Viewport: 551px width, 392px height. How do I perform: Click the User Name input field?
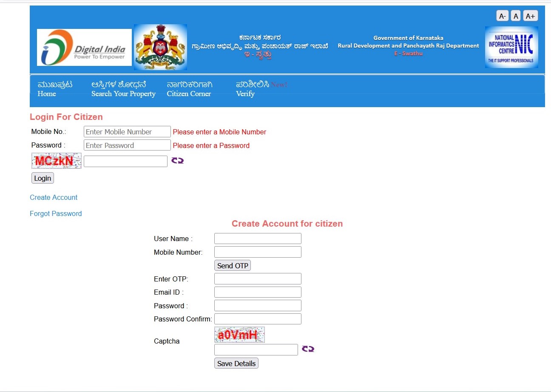[x=258, y=239]
